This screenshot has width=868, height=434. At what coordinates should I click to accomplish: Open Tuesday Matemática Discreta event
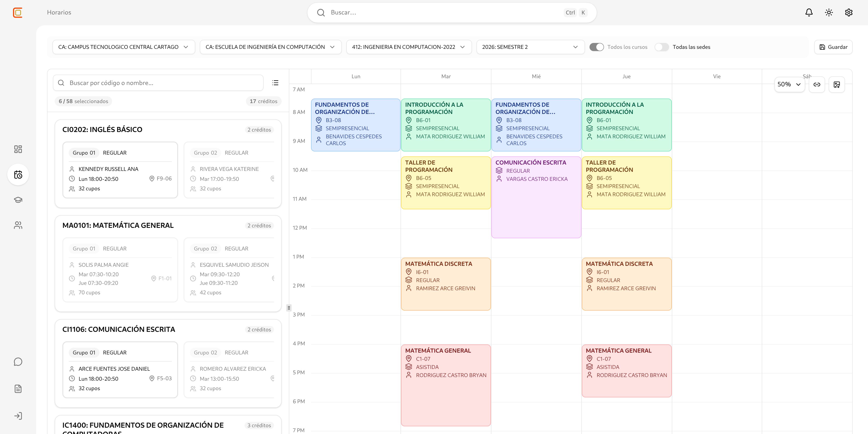pyautogui.click(x=446, y=284)
